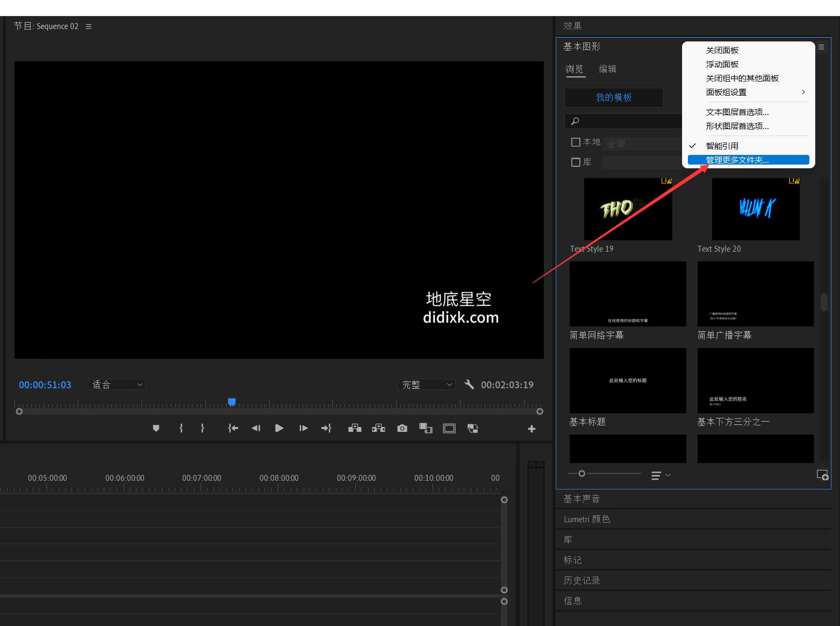Select the 简单广播字幕 template
The image size is (840, 626).
(x=756, y=294)
